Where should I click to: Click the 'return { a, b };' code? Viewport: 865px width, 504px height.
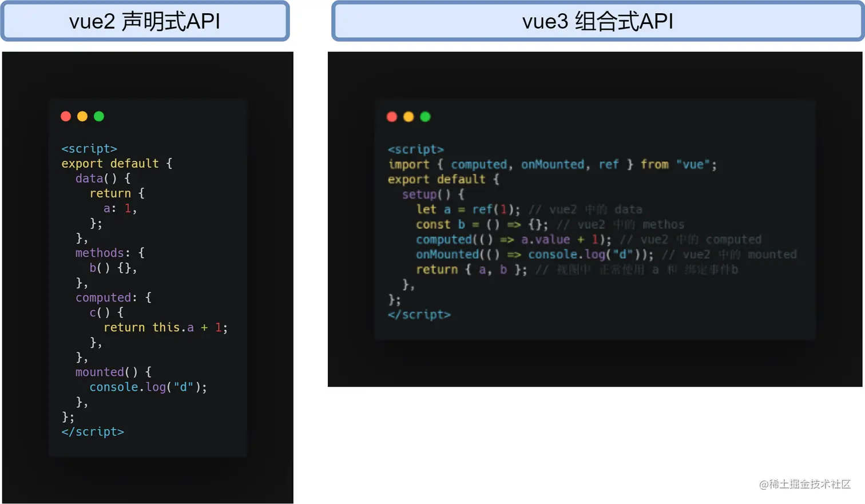pyautogui.click(x=472, y=269)
